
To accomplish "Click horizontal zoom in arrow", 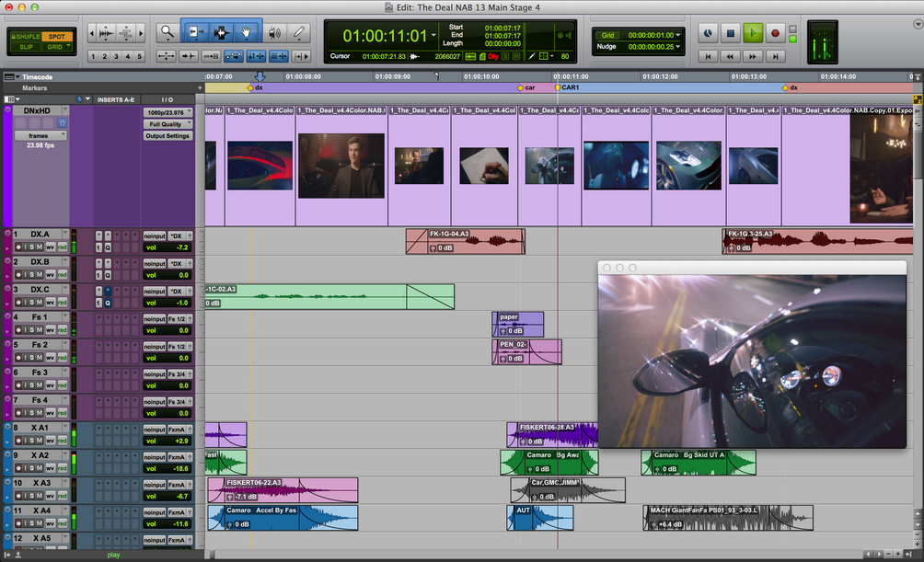I will click(140, 33).
